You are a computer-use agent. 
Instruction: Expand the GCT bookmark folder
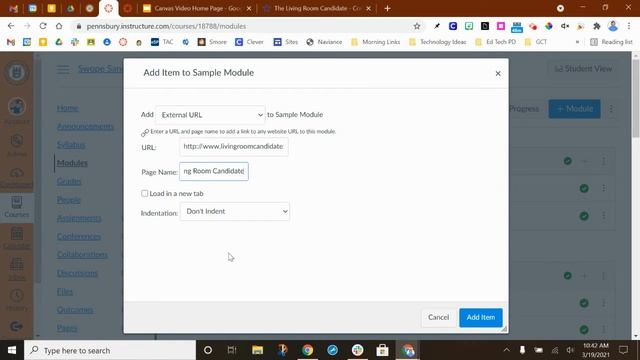[x=536, y=42]
